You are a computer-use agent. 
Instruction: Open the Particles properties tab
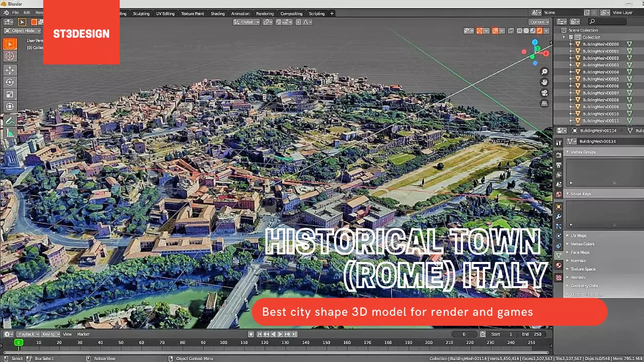coord(558,226)
